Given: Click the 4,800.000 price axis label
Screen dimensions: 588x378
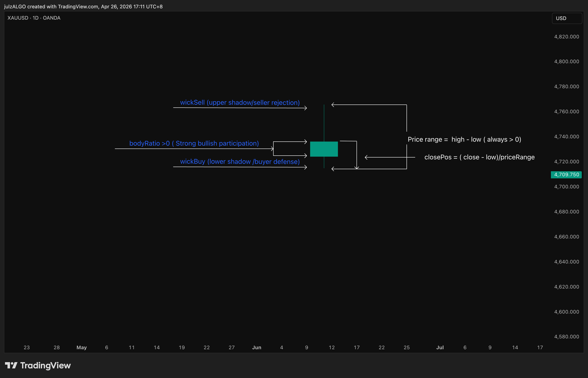Looking at the screenshot, I should tap(567, 61).
